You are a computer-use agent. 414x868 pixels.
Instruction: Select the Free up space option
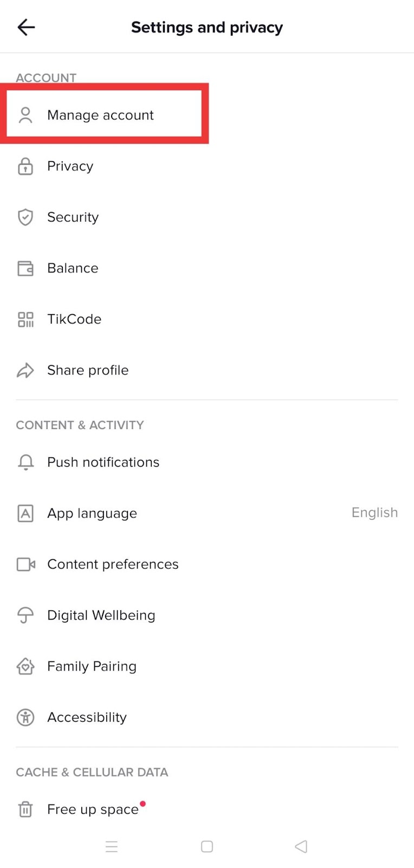[93, 809]
